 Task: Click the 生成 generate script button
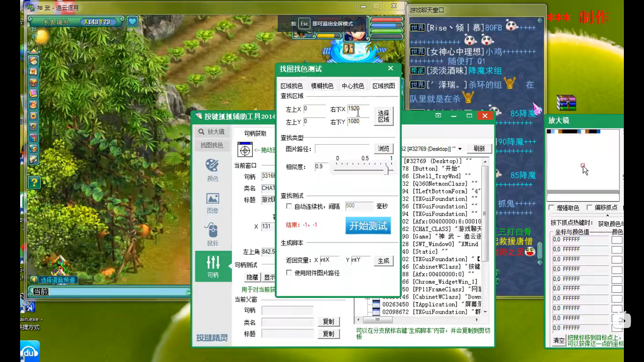tap(383, 261)
